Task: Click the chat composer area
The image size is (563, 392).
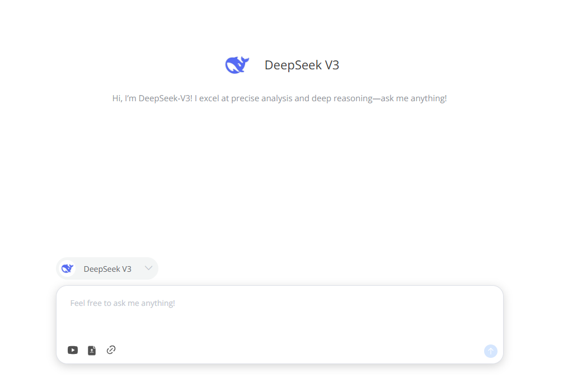Action: (x=280, y=319)
